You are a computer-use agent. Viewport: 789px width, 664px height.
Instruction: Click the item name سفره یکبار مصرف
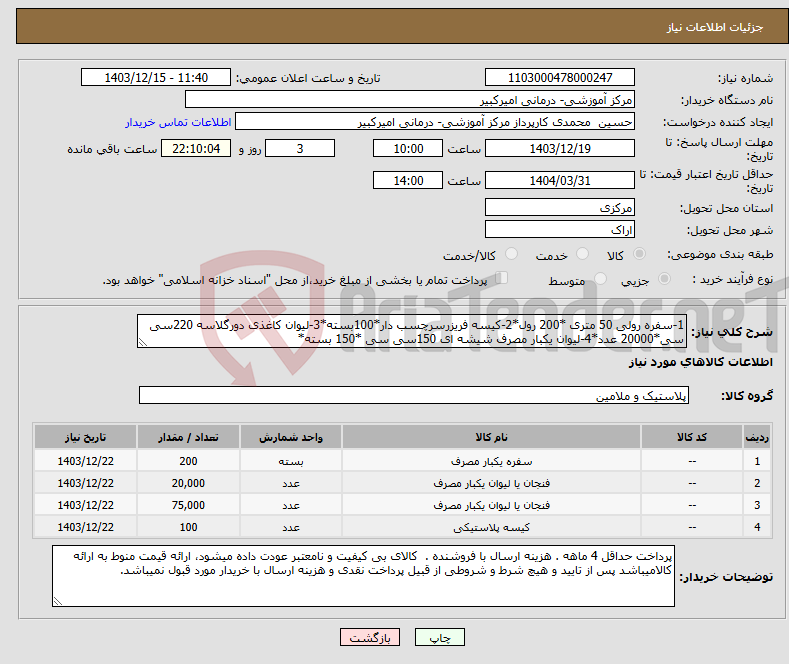click(x=491, y=461)
